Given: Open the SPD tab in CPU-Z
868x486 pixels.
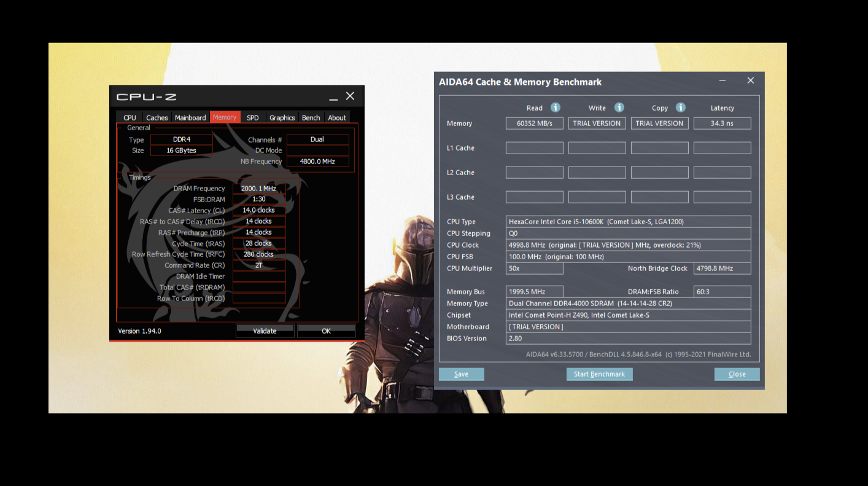Looking at the screenshot, I should click(253, 117).
